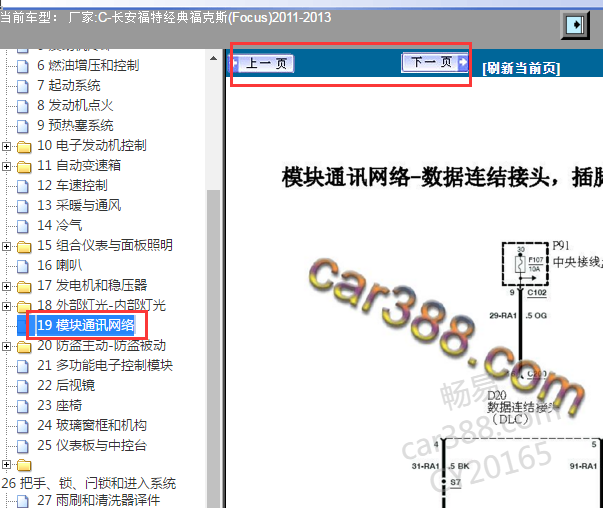
Task: Click the C102 connector label in the diagram
Action: point(537,293)
